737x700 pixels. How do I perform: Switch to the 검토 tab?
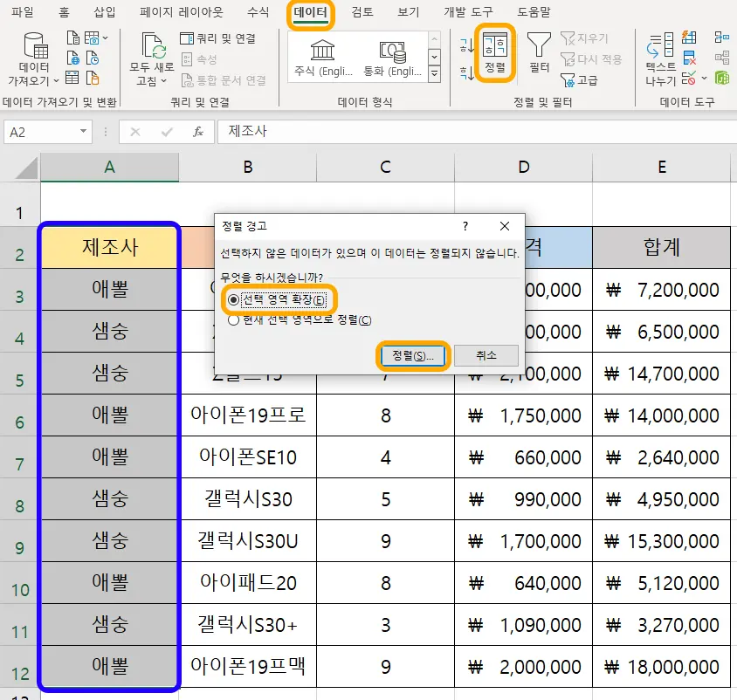click(x=362, y=11)
